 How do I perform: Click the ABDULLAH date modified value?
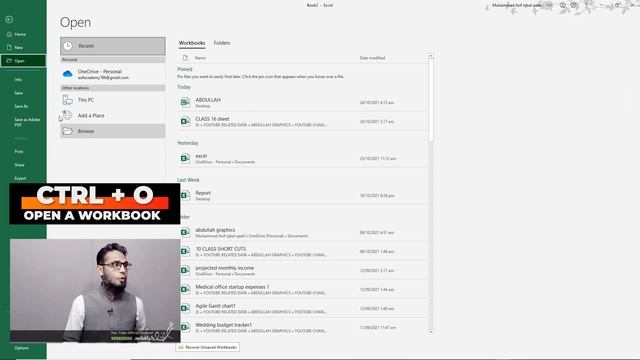pyautogui.click(x=377, y=103)
